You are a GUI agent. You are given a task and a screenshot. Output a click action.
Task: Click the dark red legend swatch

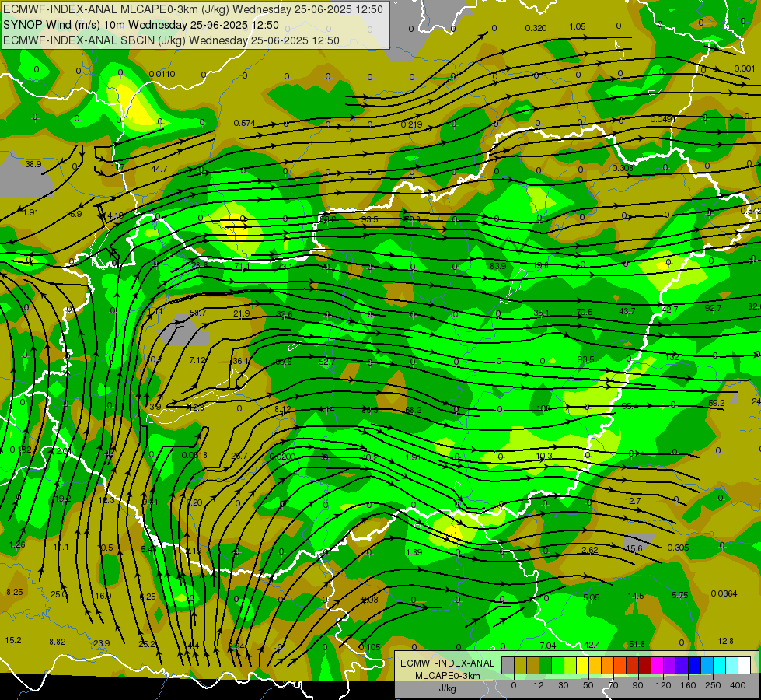click(645, 665)
